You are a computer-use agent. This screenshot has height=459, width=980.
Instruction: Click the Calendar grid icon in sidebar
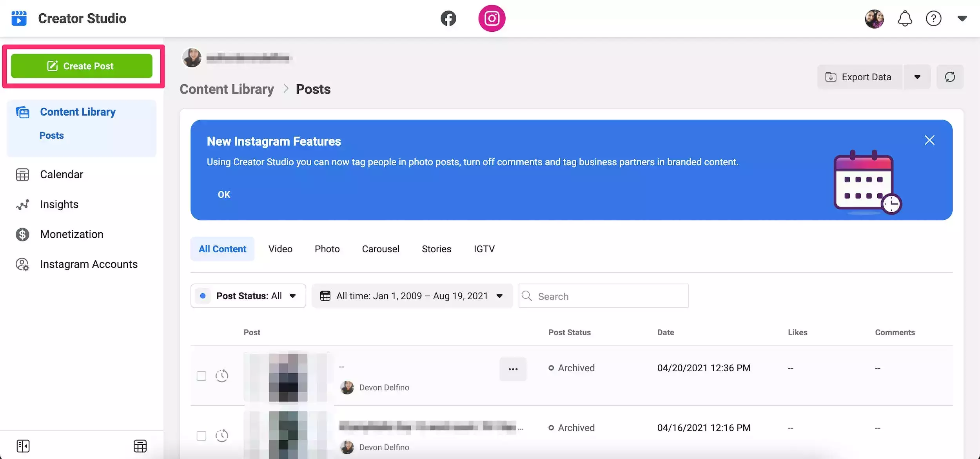(22, 175)
